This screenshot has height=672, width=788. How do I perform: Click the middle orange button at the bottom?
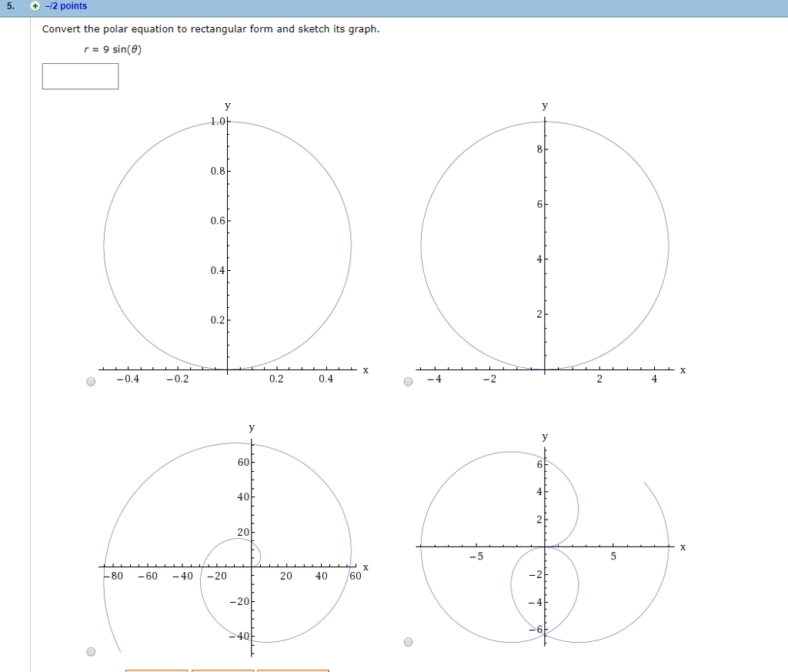(x=224, y=670)
